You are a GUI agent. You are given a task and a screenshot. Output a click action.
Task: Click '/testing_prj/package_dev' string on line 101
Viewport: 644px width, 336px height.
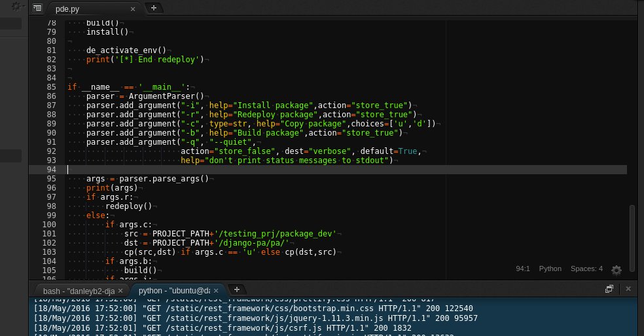click(x=275, y=234)
